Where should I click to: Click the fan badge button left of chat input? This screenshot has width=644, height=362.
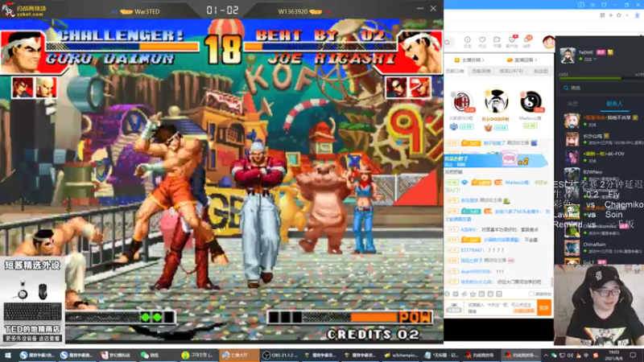tap(454, 308)
